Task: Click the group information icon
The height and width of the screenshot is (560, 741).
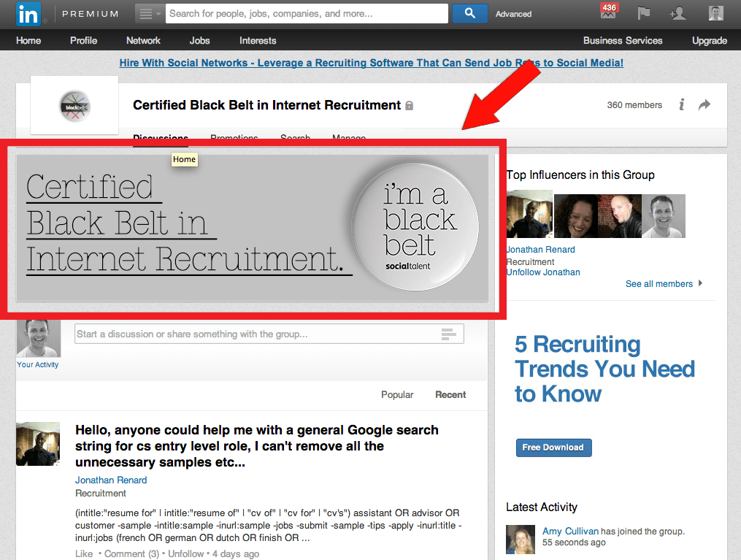Action: pos(681,104)
